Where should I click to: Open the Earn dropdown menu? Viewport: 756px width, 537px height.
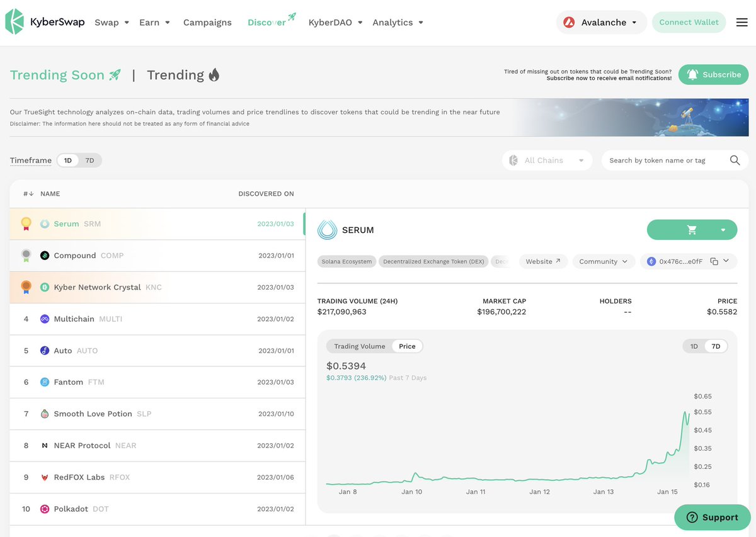tap(154, 22)
